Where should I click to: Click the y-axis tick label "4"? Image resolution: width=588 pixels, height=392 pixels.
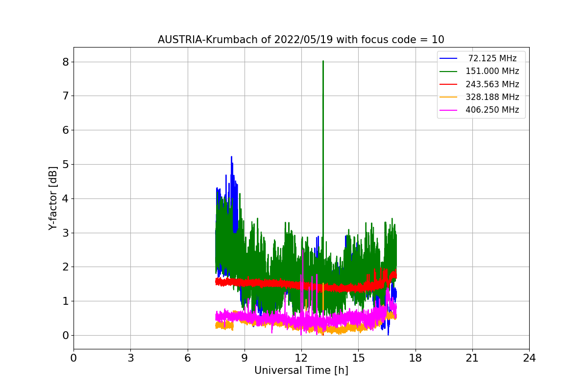(x=65, y=198)
